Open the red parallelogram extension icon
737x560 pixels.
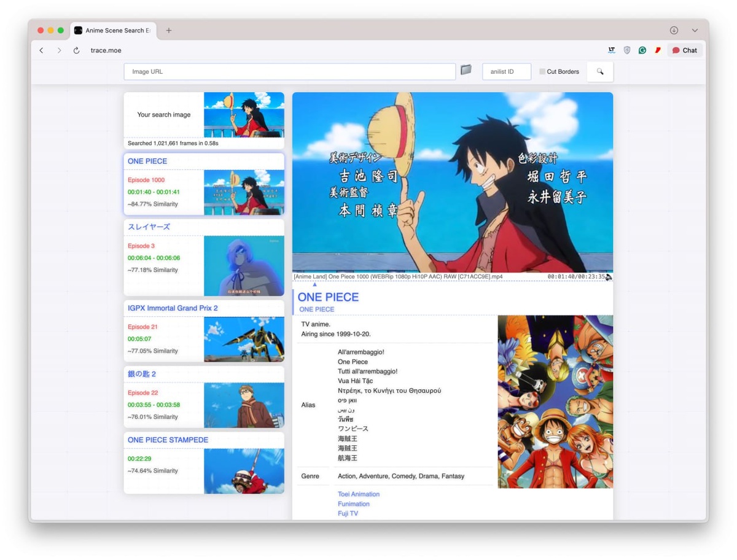[x=658, y=50]
